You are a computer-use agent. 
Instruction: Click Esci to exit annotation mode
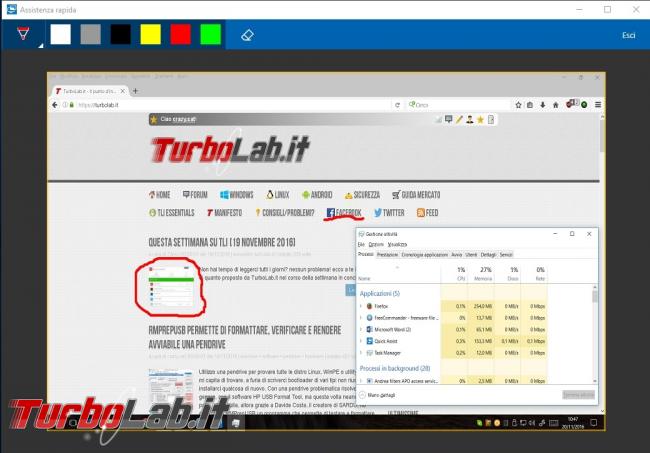628,35
